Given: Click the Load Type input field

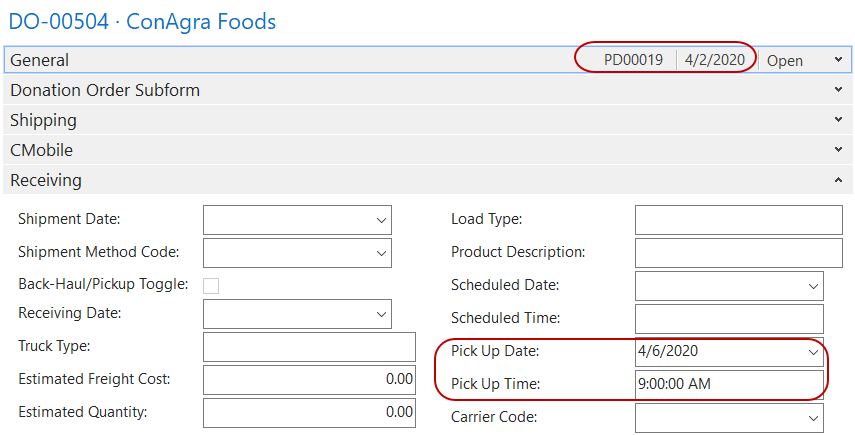Looking at the screenshot, I should pos(738,220).
